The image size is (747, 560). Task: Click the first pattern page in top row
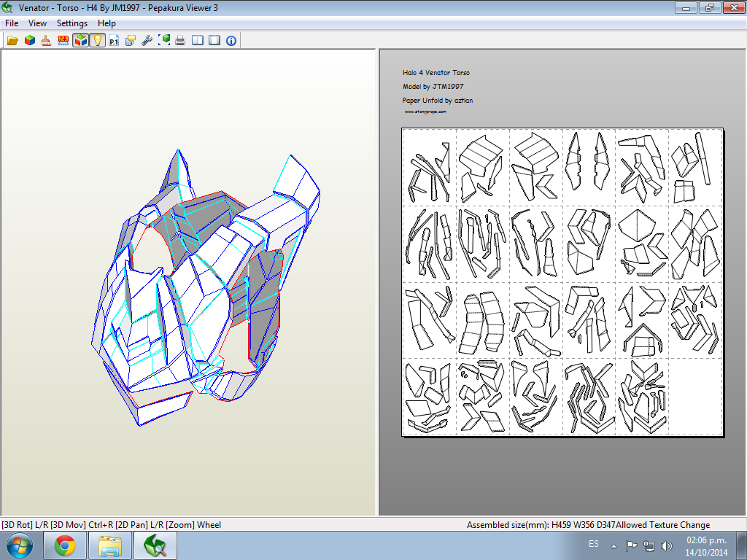click(429, 167)
